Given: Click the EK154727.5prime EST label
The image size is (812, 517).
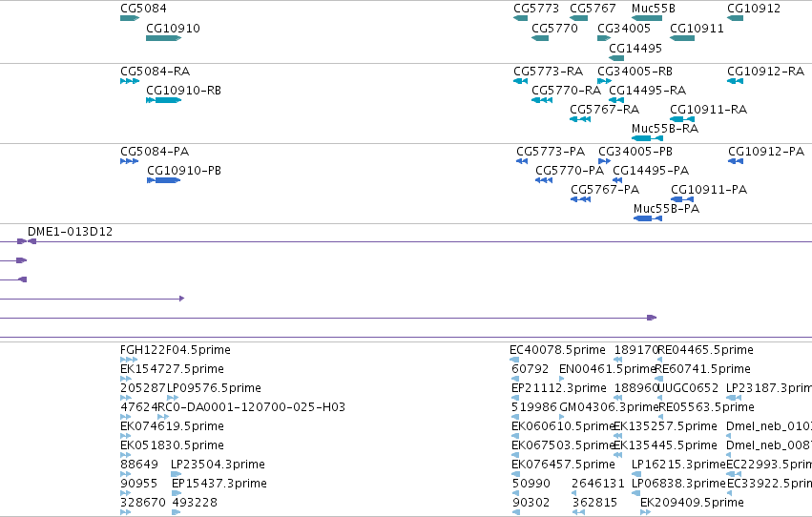Looking at the screenshot, I should pos(172,369).
